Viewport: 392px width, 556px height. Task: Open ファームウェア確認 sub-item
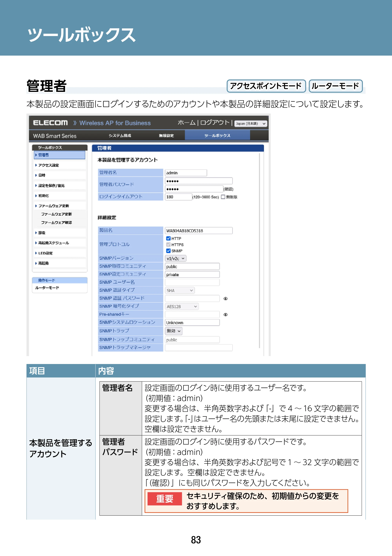coord(56,223)
